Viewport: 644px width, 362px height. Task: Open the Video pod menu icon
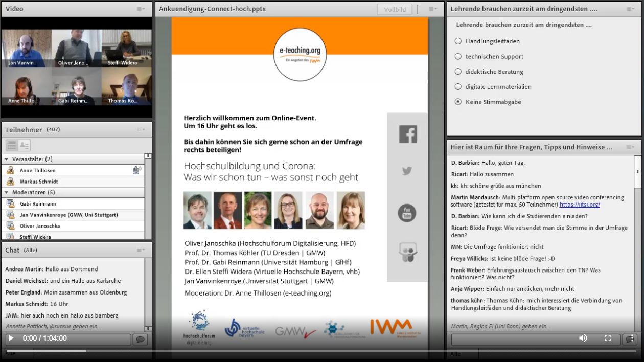click(141, 9)
